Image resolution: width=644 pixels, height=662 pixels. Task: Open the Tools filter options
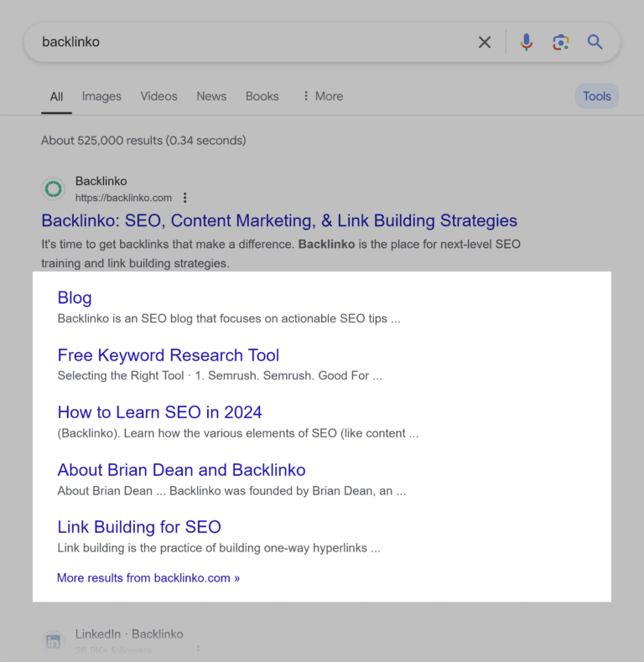(x=596, y=96)
